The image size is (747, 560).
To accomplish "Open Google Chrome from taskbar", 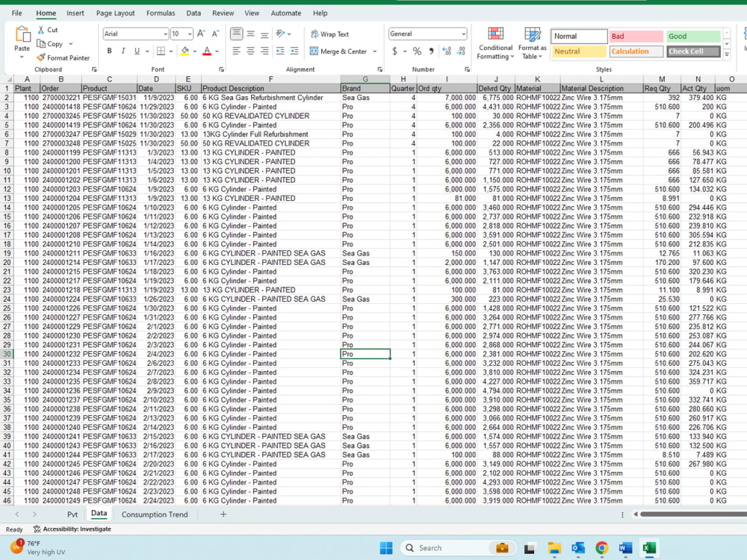I will 601,548.
